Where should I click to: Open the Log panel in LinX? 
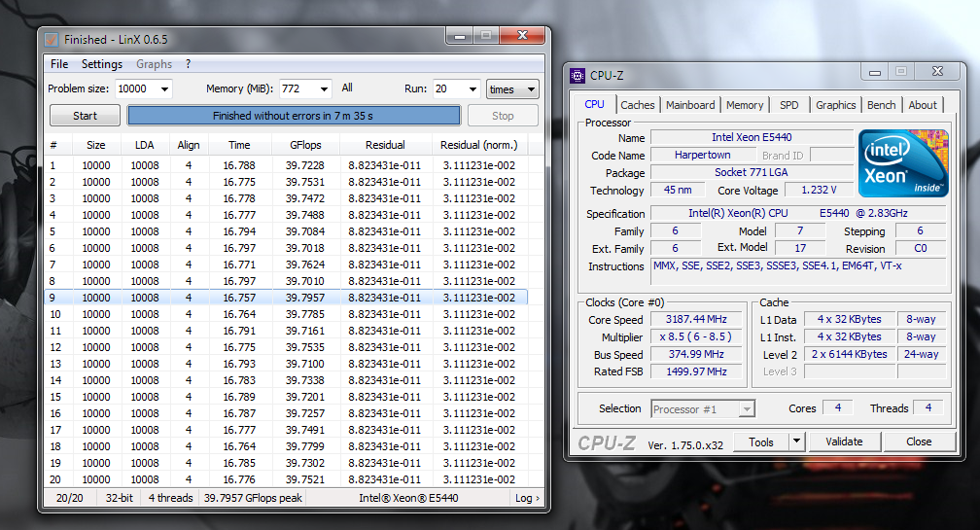pyautogui.click(x=527, y=498)
